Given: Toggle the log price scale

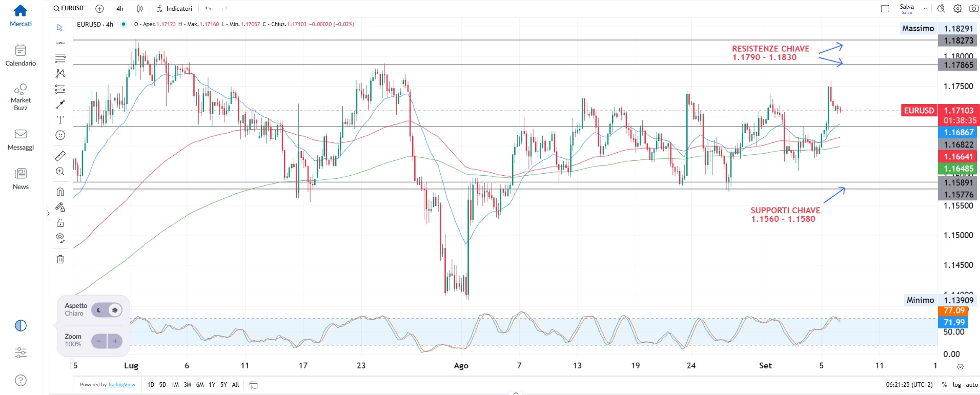Looking at the screenshot, I should pyautogui.click(x=956, y=385).
